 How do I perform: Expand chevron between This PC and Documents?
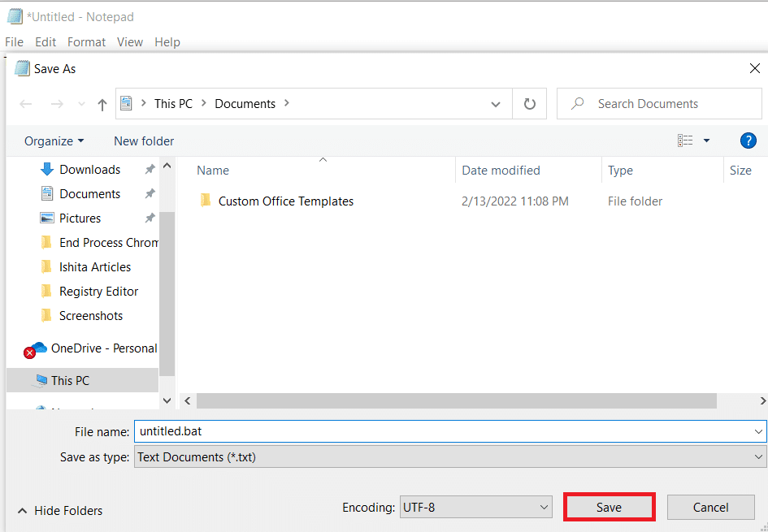coord(204,103)
